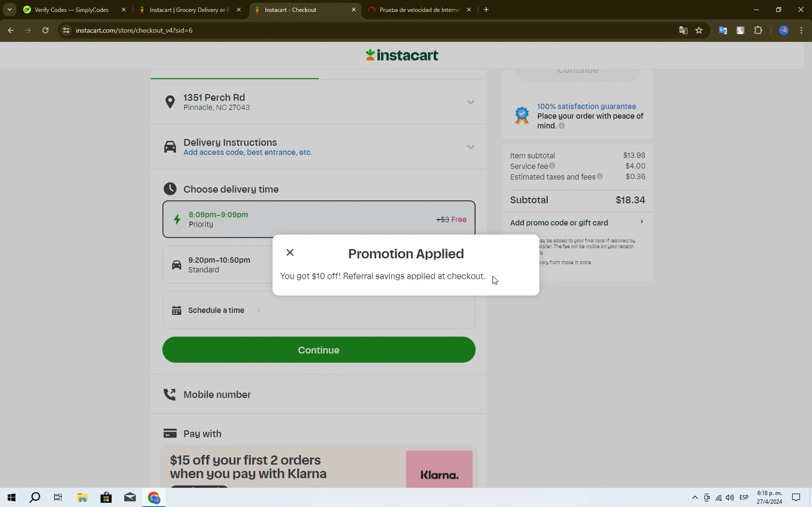Close the Prueba de velocidad tab

pyautogui.click(x=469, y=10)
